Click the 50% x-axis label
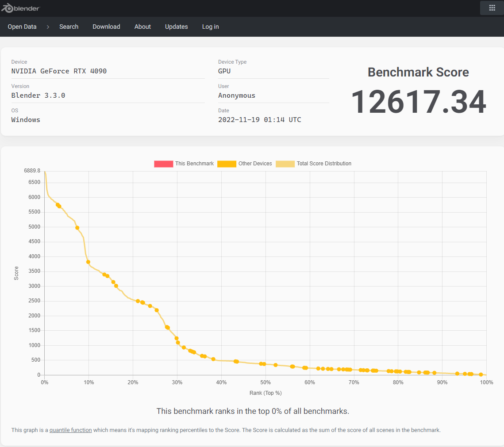The width and height of the screenshot is (504, 447). pyautogui.click(x=265, y=382)
